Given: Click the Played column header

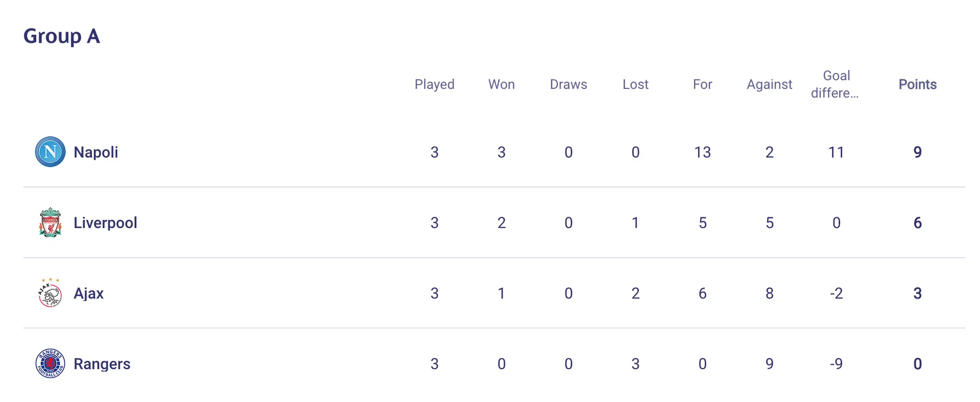Looking at the screenshot, I should 434,84.
